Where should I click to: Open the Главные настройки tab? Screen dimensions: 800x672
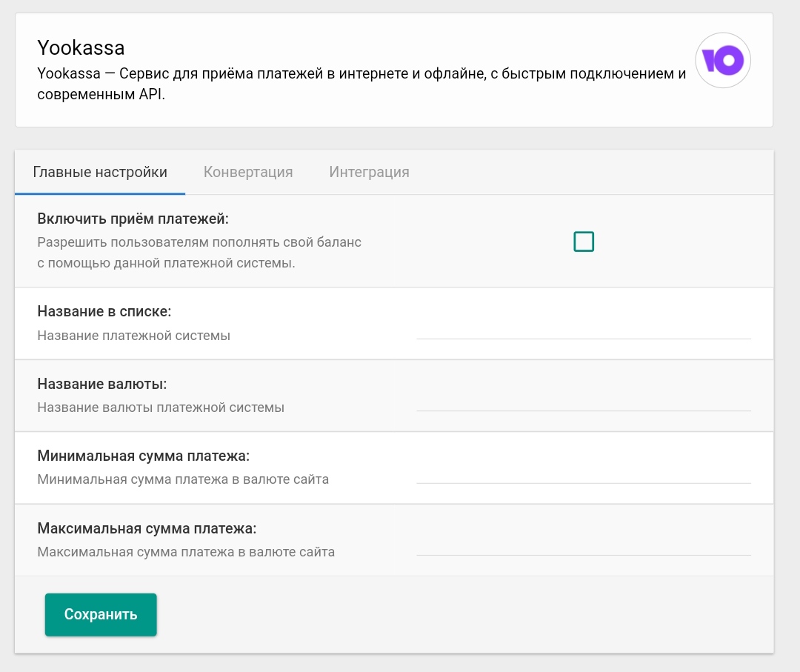click(100, 172)
